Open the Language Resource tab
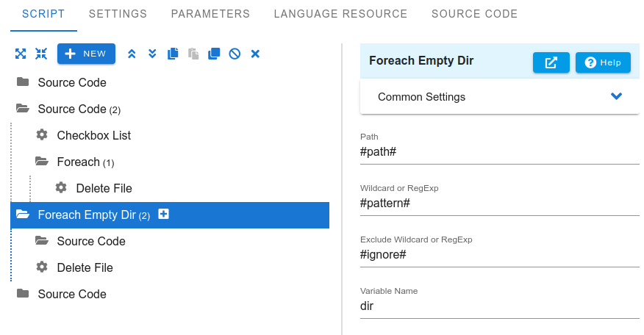The width and height of the screenshot is (644, 335). click(x=340, y=14)
